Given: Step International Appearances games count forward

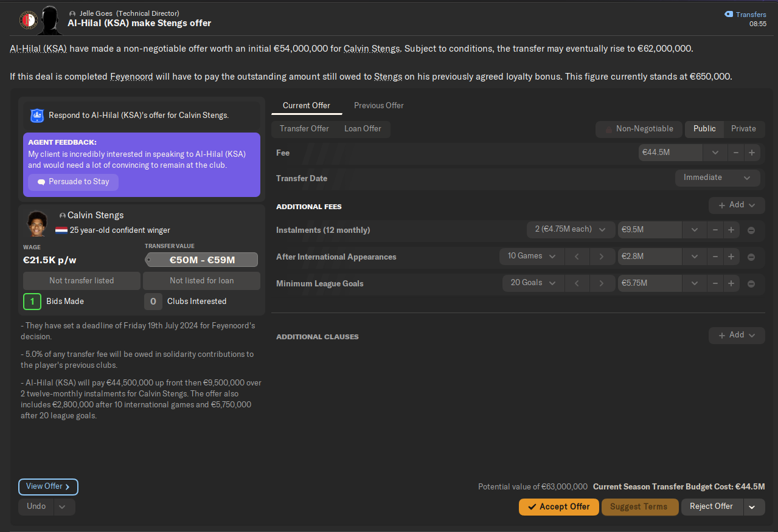Looking at the screenshot, I should tap(602, 257).
